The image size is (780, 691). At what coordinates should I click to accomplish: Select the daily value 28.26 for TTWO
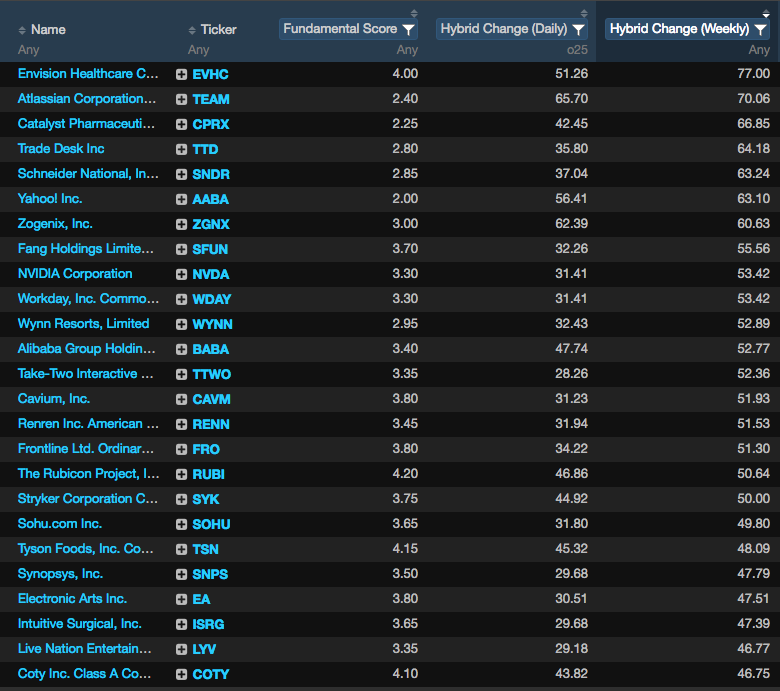[572, 374]
